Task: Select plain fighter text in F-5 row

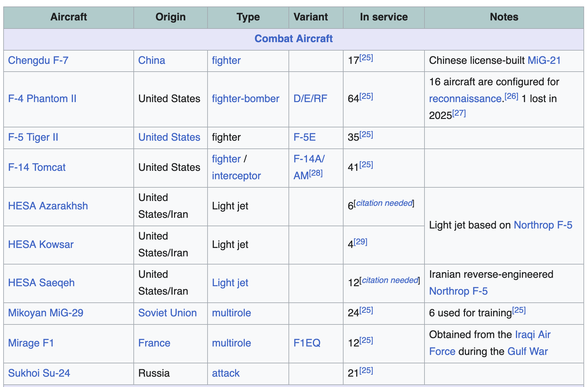Action: point(226,137)
